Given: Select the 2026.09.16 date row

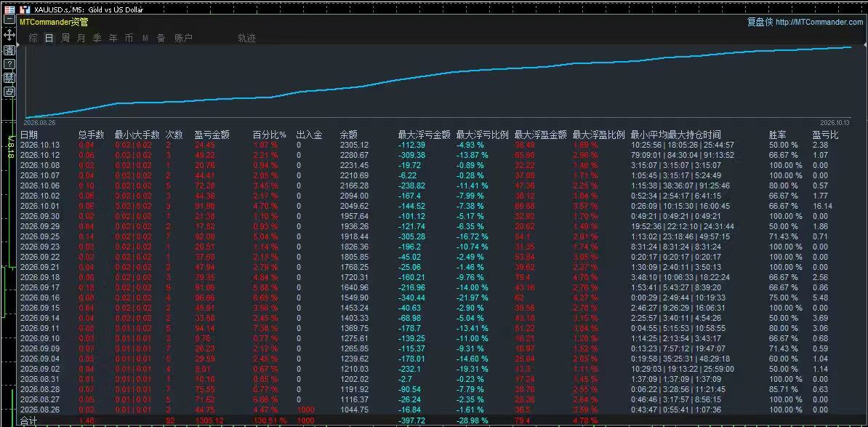Looking at the screenshot, I should click(x=40, y=298).
